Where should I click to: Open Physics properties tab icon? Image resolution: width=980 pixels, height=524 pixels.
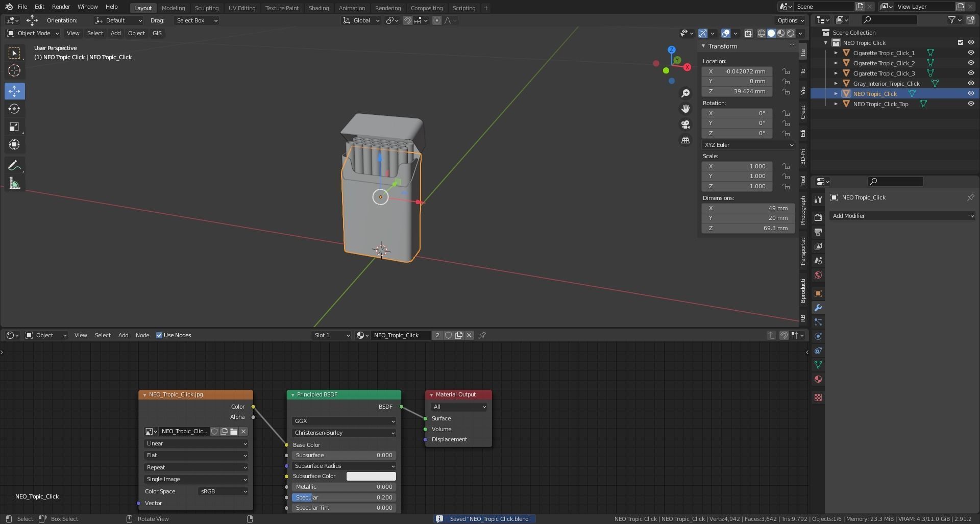818,336
